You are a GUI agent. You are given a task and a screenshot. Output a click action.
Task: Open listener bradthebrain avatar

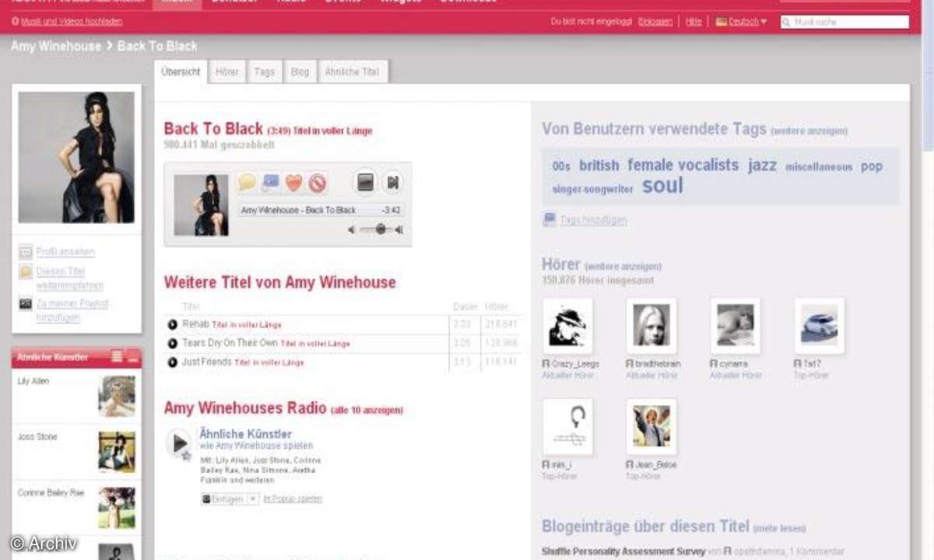click(x=651, y=326)
